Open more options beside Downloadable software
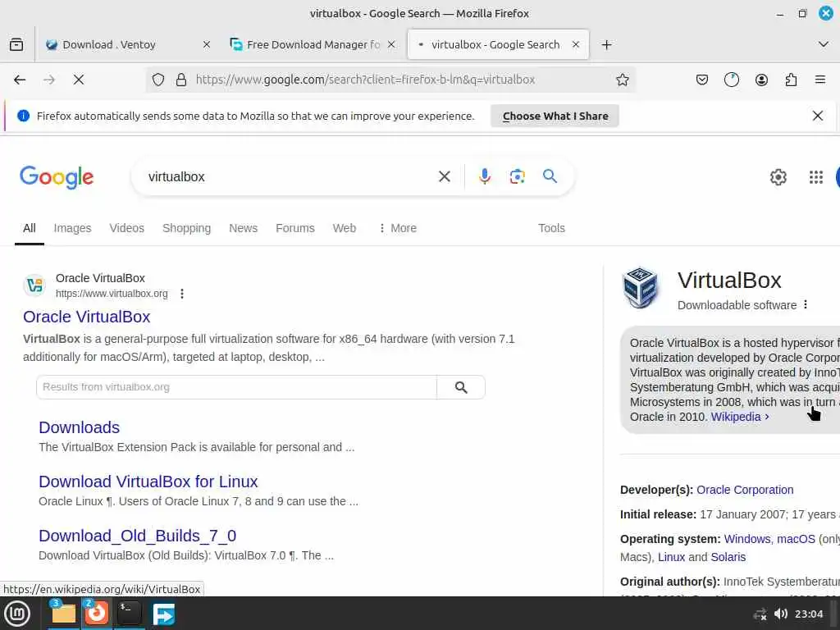Image resolution: width=840 pixels, height=630 pixels. (806, 305)
